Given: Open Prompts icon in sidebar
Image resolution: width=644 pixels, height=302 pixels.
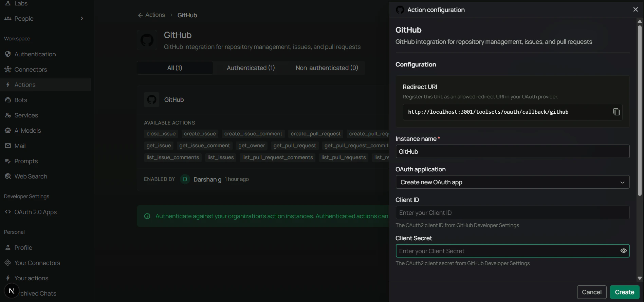Looking at the screenshot, I should click(8, 161).
